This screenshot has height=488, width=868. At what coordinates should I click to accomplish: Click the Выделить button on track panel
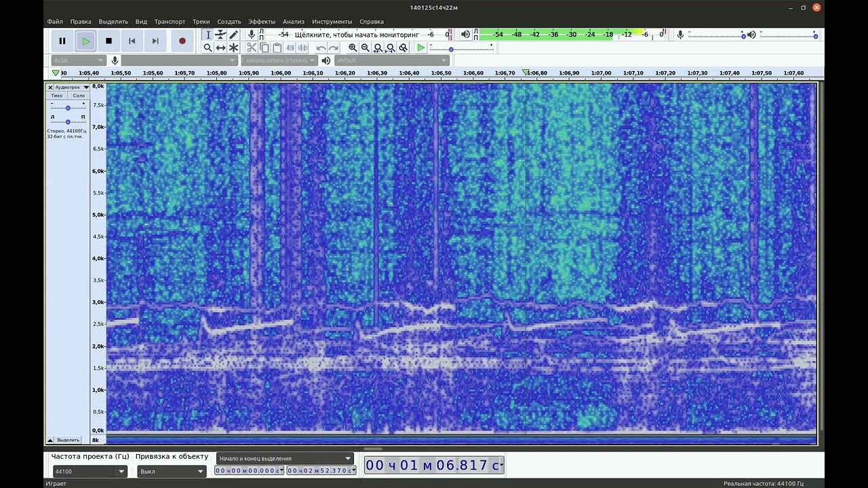tap(68, 440)
